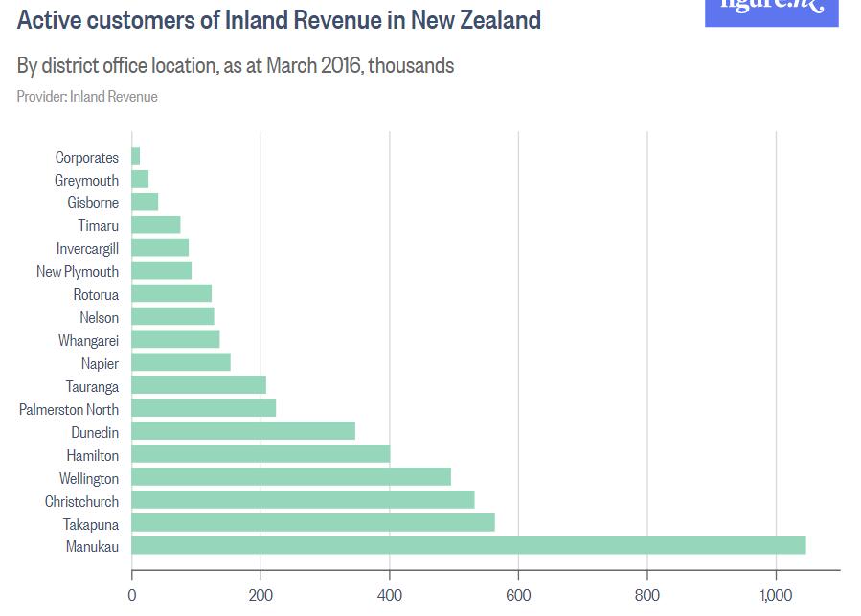Image resolution: width=861 pixels, height=616 pixels.
Task: Click the Invercargill bar
Action: [160, 247]
